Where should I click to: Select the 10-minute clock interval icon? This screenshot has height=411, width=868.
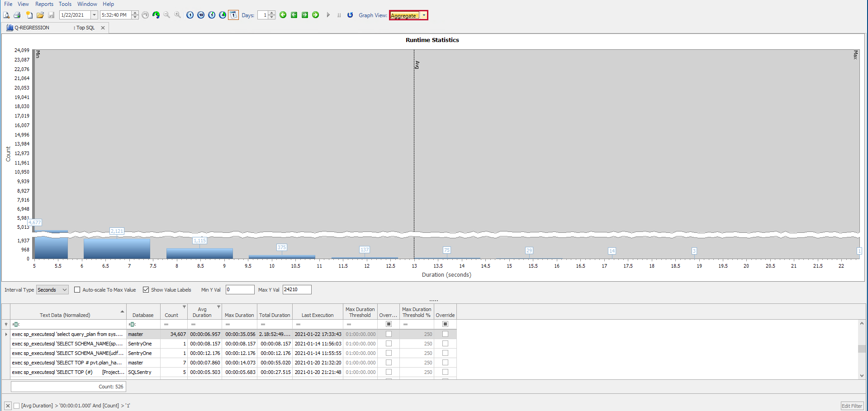(x=201, y=15)
